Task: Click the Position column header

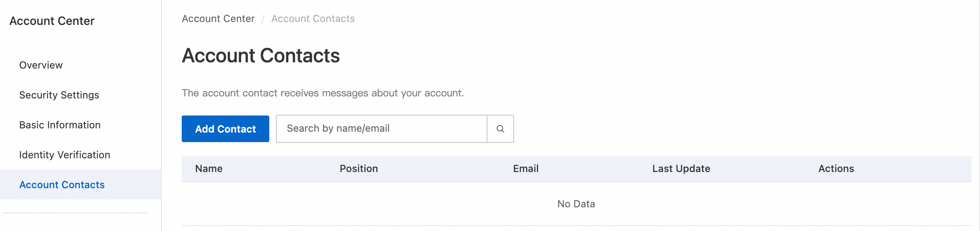Action: pyautogui.click(x=358, y=169)
